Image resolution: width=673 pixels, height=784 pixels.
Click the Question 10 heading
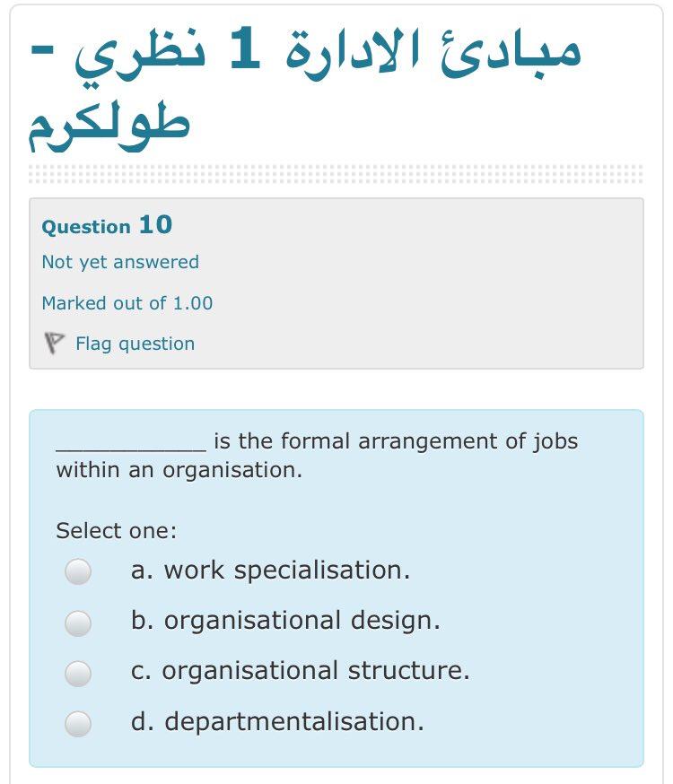(101, 226)
